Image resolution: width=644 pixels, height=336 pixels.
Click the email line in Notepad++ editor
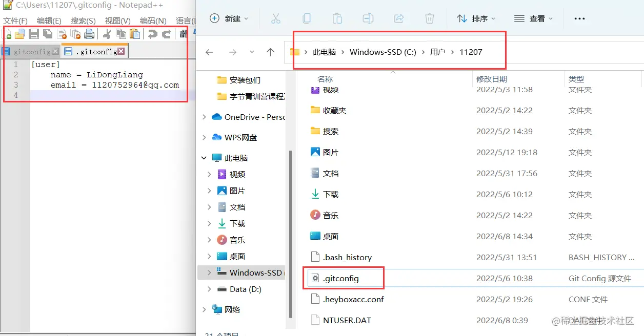click(115, 85)
